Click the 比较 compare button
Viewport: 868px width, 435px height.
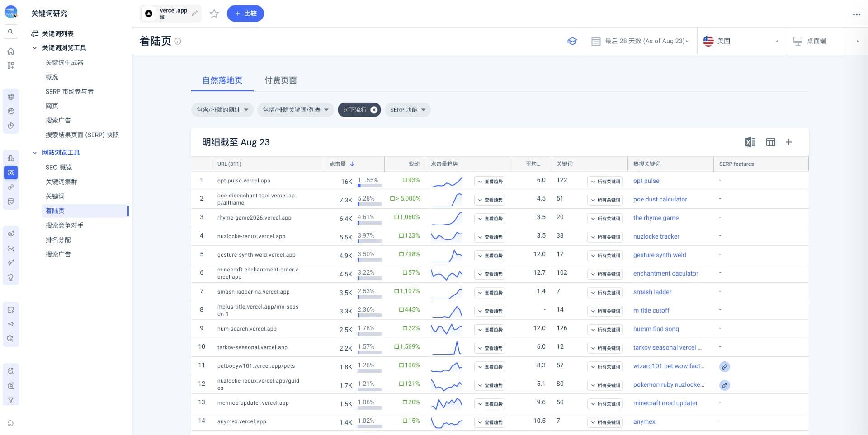click(245, 14)
